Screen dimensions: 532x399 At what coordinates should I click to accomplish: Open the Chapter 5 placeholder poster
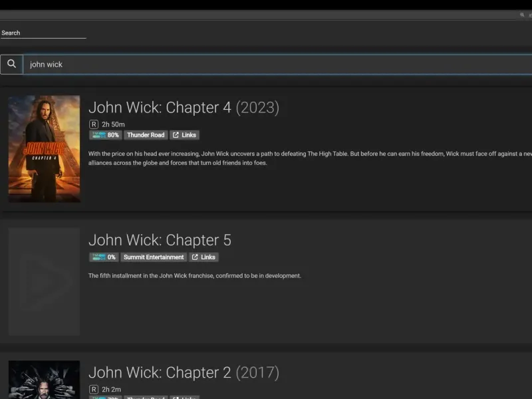pyautogui.click(x=44, y=281)
